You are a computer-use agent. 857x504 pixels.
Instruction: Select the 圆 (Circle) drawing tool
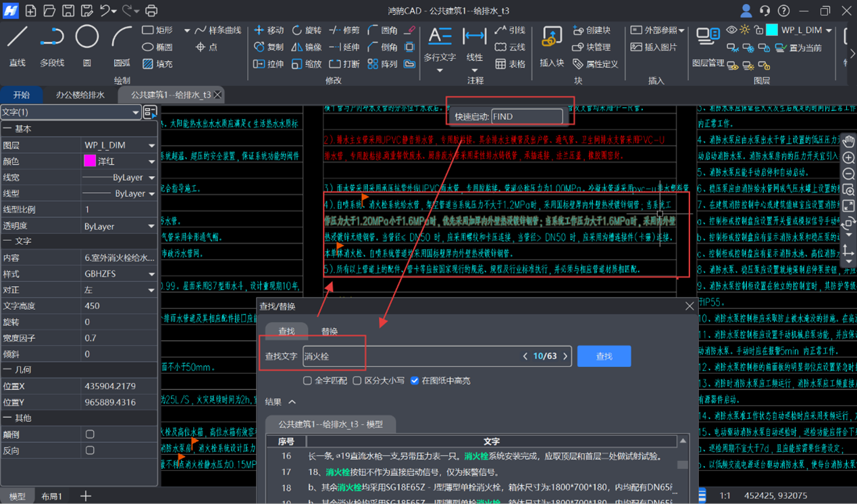click(86, 45)
